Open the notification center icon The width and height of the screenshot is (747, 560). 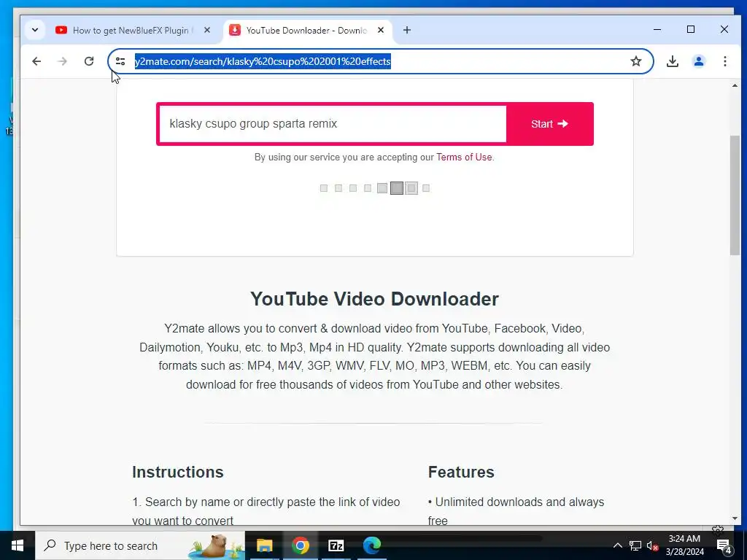click(x=724, y=545)
